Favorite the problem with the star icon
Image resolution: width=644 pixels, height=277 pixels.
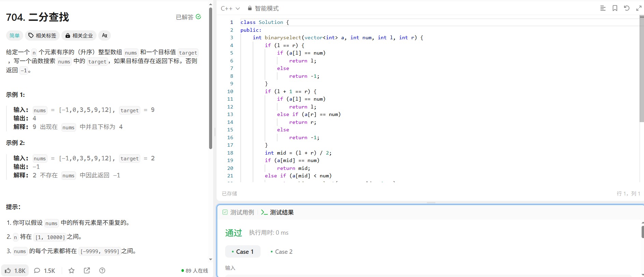tap(71, 271)
